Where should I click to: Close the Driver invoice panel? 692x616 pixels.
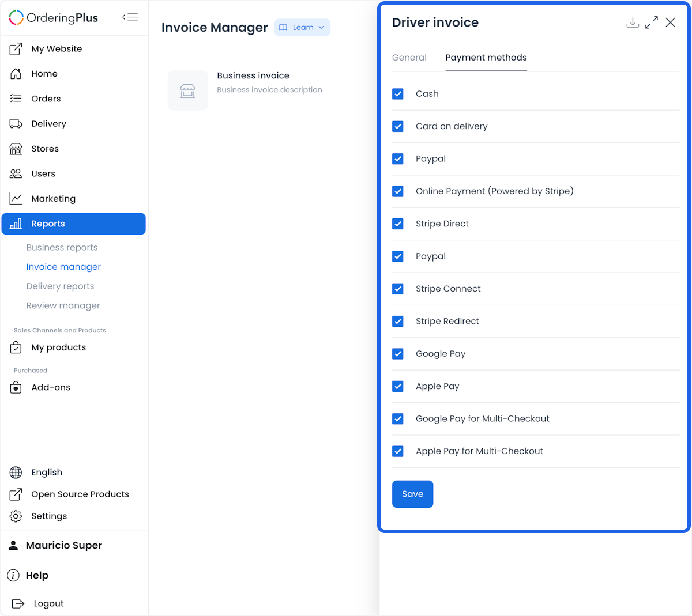point(670,22)
